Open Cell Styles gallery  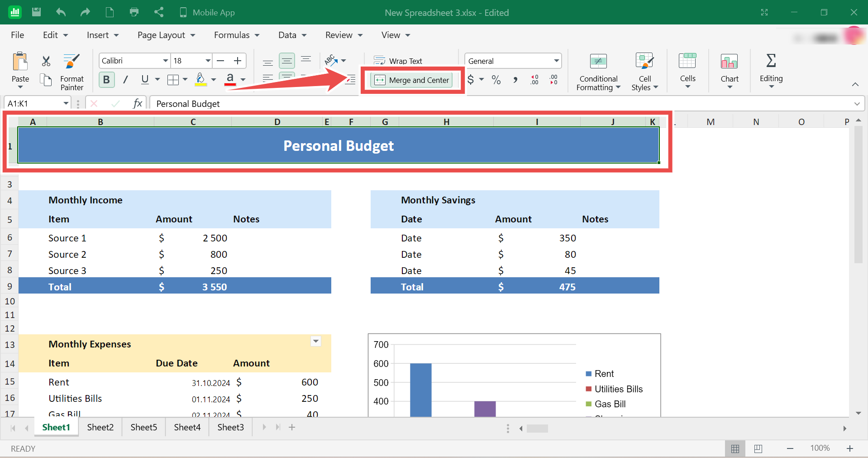[645, 72]
